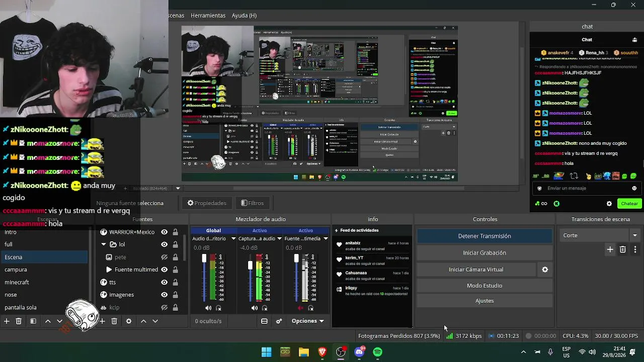Open the Opciones dropdown in the audio mixer

coord(307,321)
